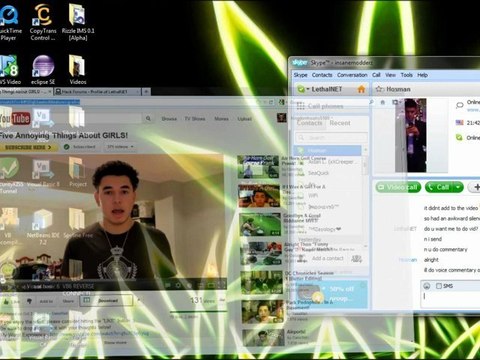Open the View menu in Skype
480x360 pixels.
390,75
